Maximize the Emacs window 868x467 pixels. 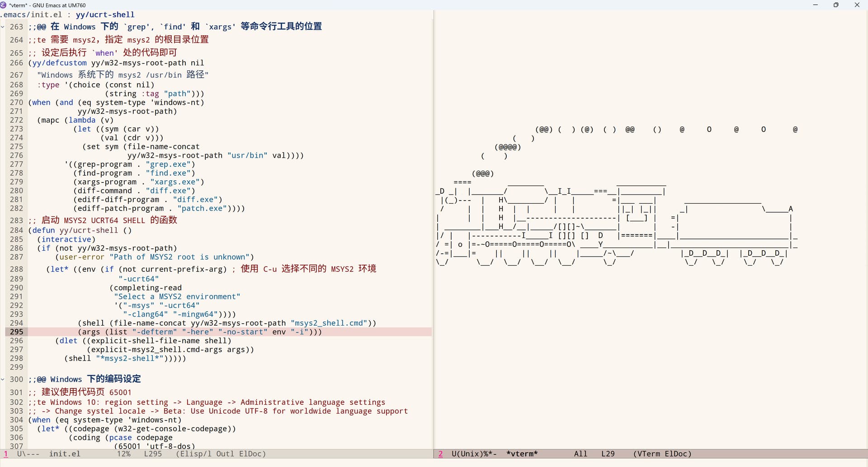(x=836, y=5)
